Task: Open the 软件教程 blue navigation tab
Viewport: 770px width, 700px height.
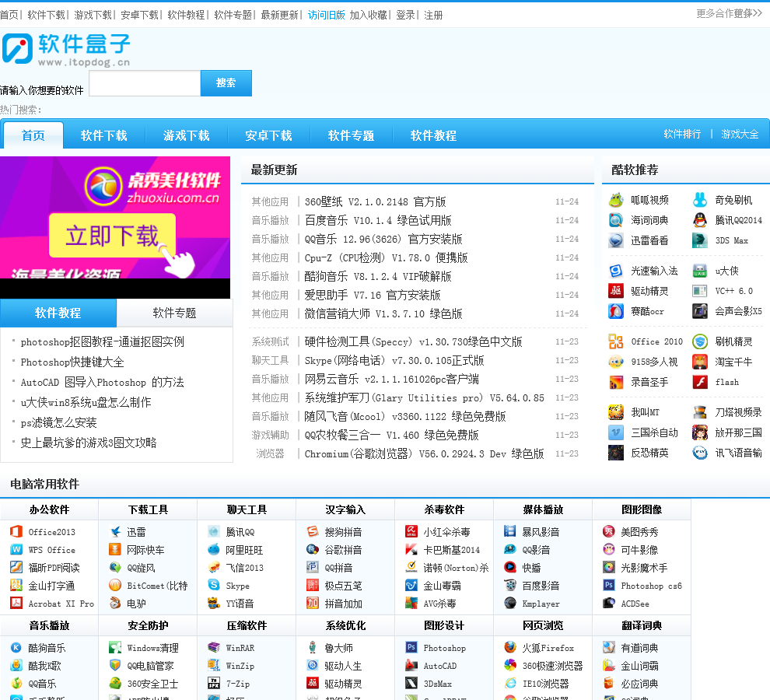Action: pyautogui.click(x=434, y=135)
